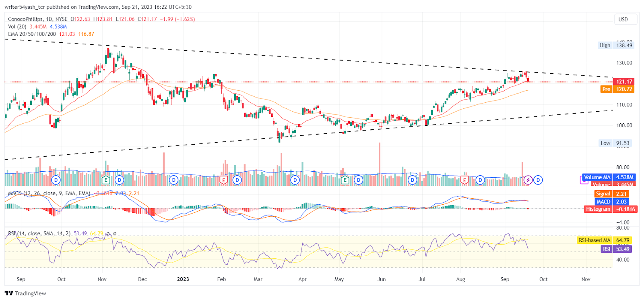Screen dimensions: 644x301
Task: Select the dividend D marker in mid-February 2023
Action: pyautogui.click(x=237, y=180)
